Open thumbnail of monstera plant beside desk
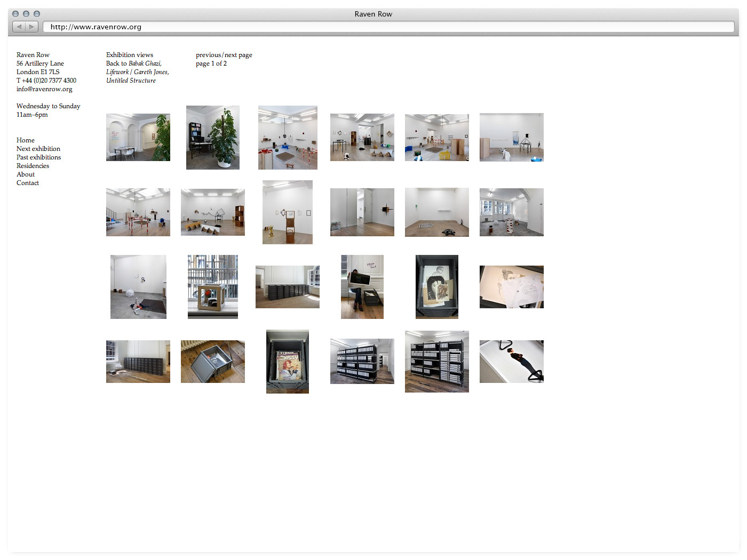 212,138
